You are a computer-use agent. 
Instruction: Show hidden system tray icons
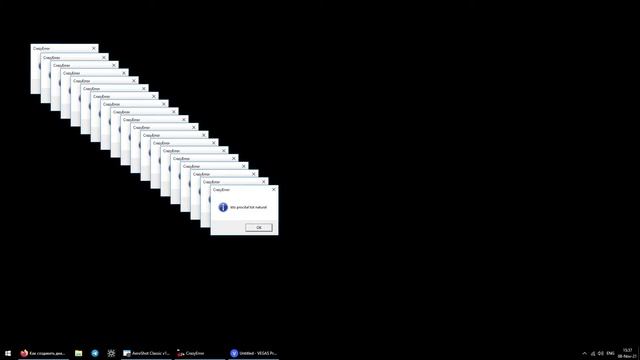pyautogui.click(x=584, y=353)
